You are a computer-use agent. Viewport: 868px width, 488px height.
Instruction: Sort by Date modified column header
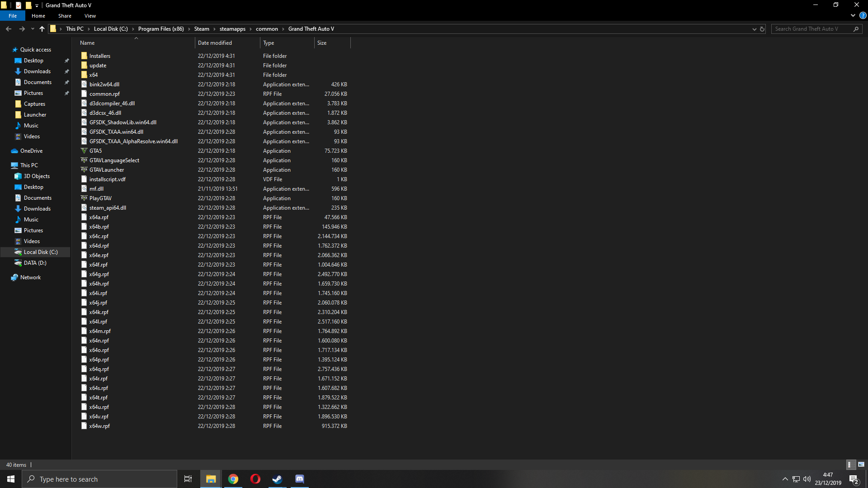click(215, 43)
